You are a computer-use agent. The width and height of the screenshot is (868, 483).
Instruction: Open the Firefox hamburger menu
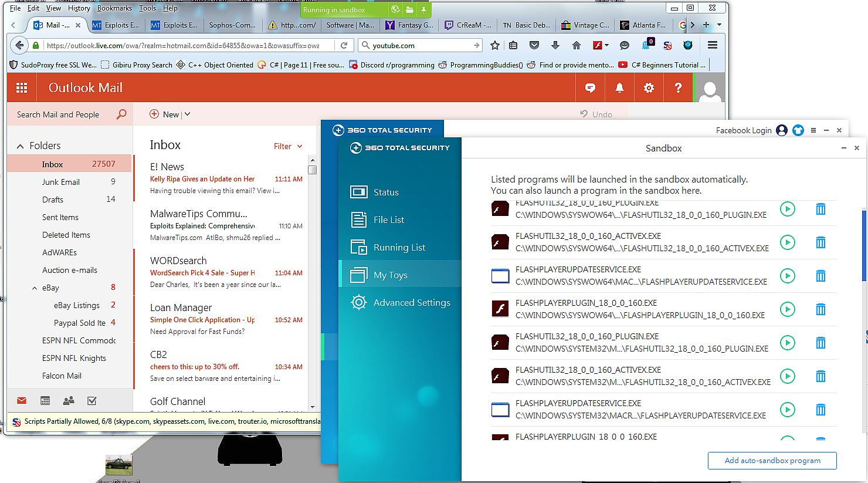click(x=713, y=45)
